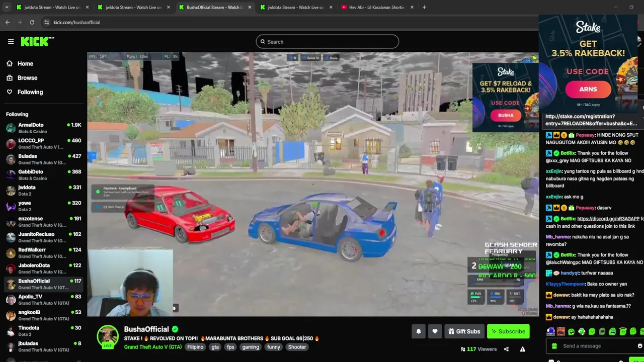Viewport: 644px width, 362px height.
Task: Click the ARNS code button on Stake ad
Action: (588, 89)
